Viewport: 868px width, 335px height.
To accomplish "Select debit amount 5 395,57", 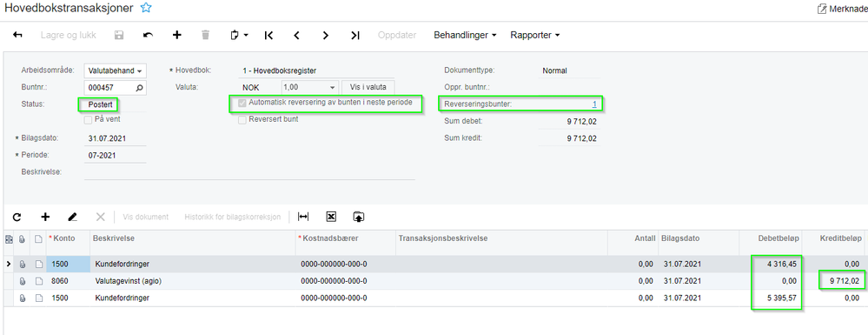I will pos(771,298).
